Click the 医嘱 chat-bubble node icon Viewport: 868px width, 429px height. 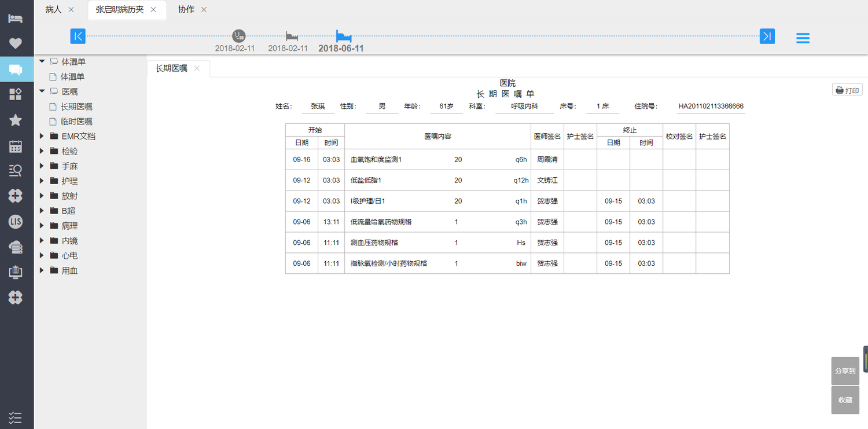(x=54, y=91)
